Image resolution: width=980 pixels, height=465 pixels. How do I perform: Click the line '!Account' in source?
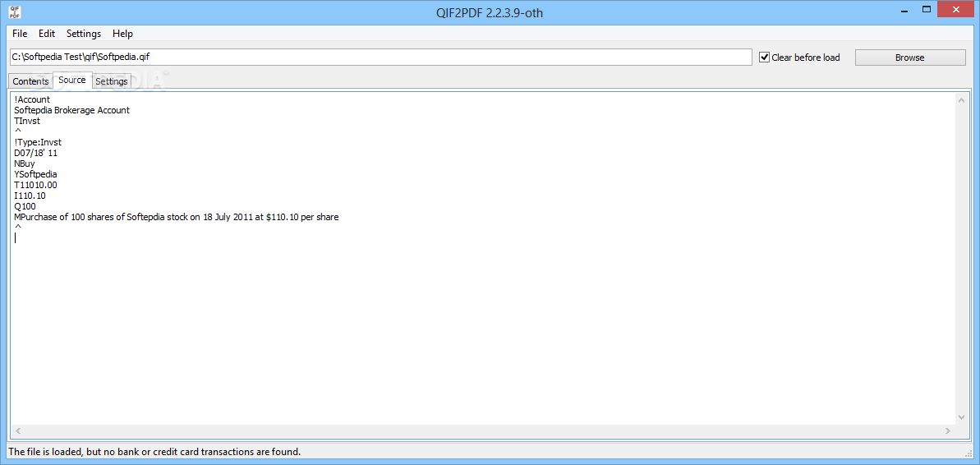pyautogui.click(x=32, y=99)
